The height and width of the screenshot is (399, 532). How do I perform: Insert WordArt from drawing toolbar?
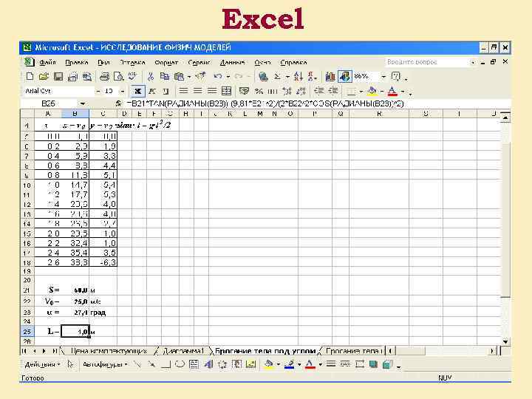click(x=208, y=364)
